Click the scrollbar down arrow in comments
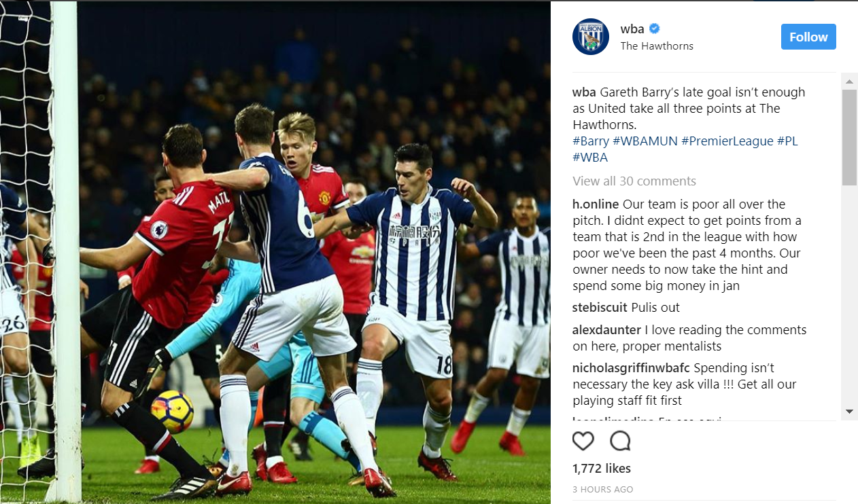The image size is (858, 504). [x=849, y=411]
